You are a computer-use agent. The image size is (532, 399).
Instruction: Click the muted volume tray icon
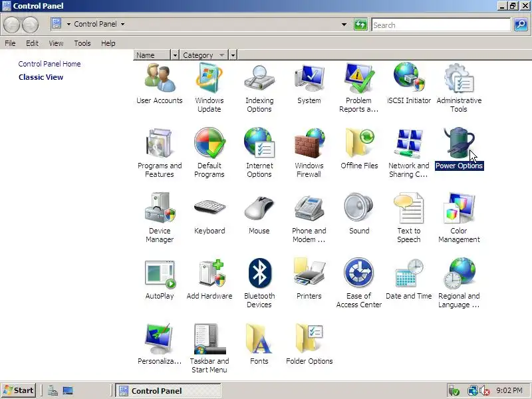click(485, 391)
